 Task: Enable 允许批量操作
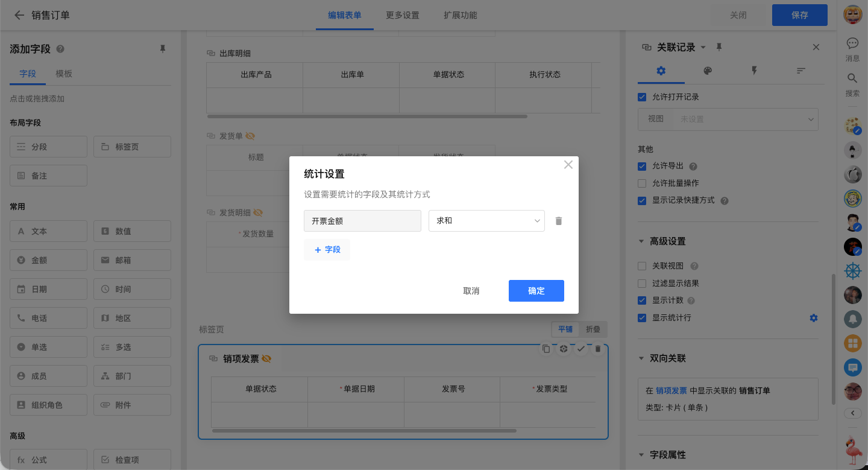point(642,183)
